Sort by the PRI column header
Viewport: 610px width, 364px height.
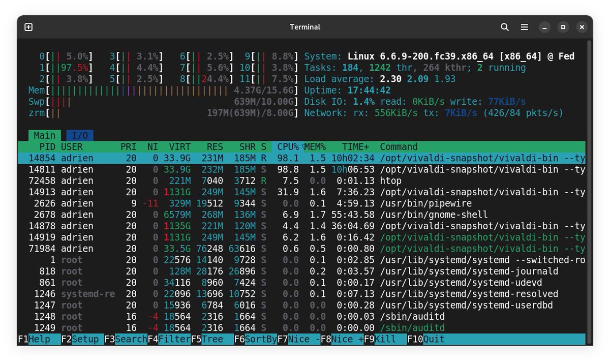coord(128,147)
